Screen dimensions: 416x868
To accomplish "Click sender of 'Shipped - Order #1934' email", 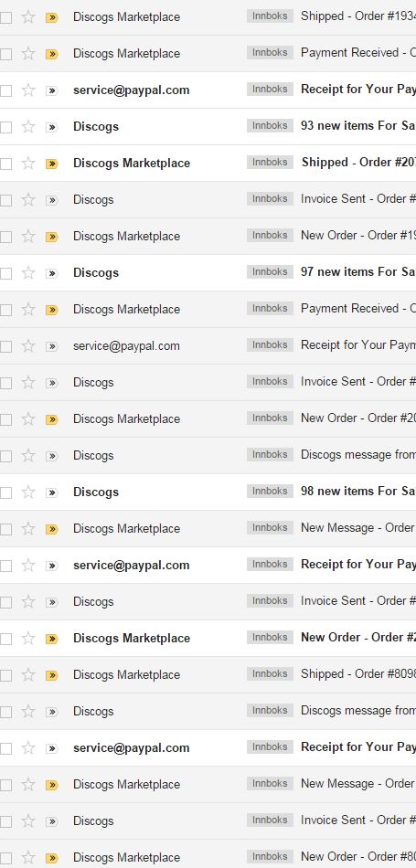I will point(126,17).
